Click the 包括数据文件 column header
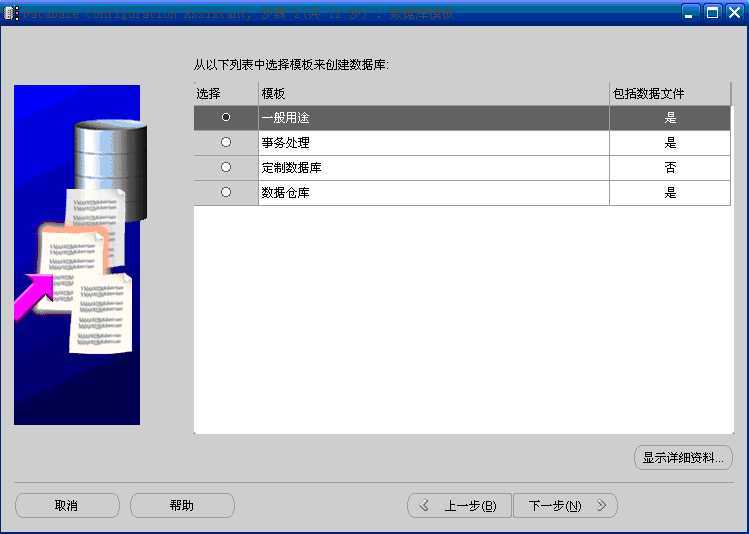 tap(670, 94)
